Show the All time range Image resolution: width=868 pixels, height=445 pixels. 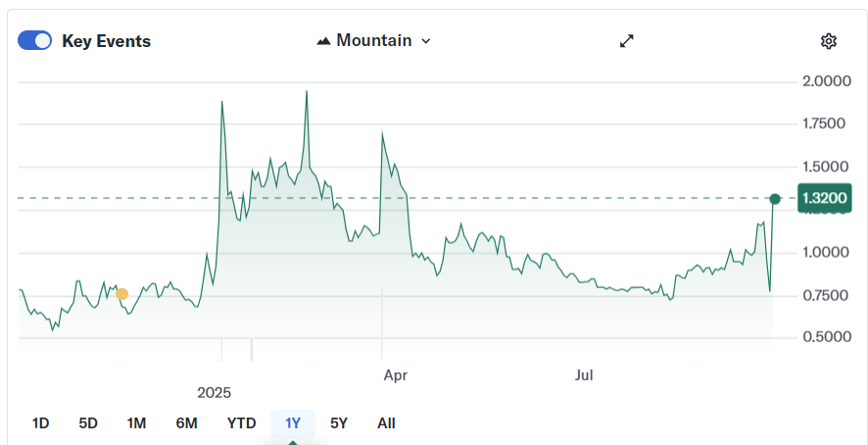point(386,423)
